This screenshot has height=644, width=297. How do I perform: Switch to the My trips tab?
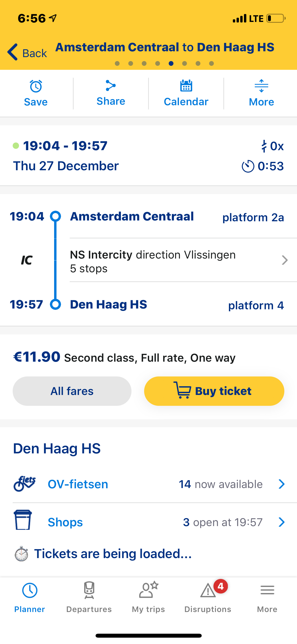(x=148, y=596)
